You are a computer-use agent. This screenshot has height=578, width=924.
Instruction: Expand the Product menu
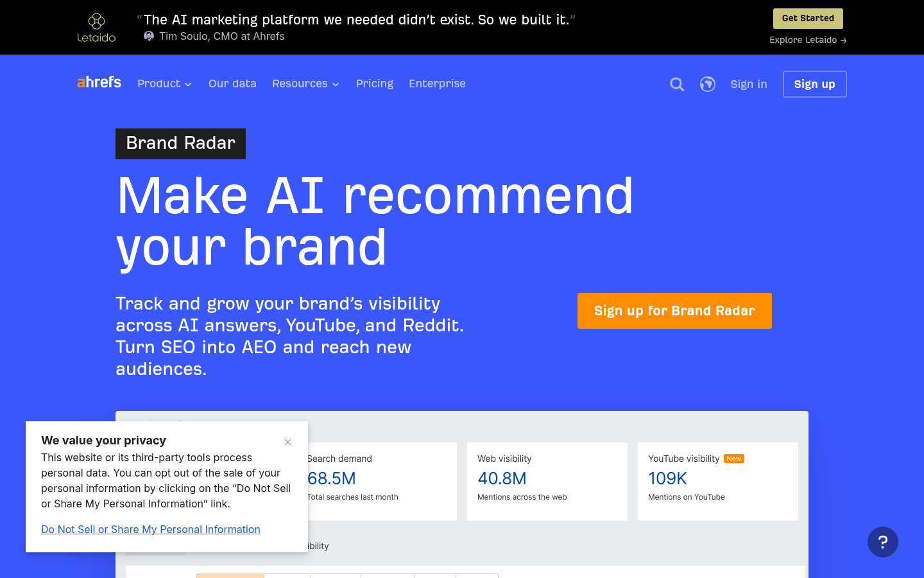click(x=164, y=83)
